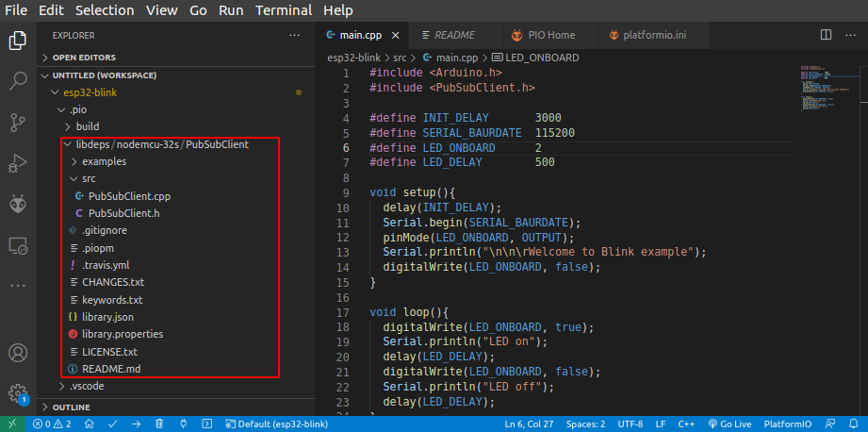The width and height of the screenshot is (868, 432).
Task: Open the .travis.yml file
Action: pyautogui.click(x=176, y=265)
